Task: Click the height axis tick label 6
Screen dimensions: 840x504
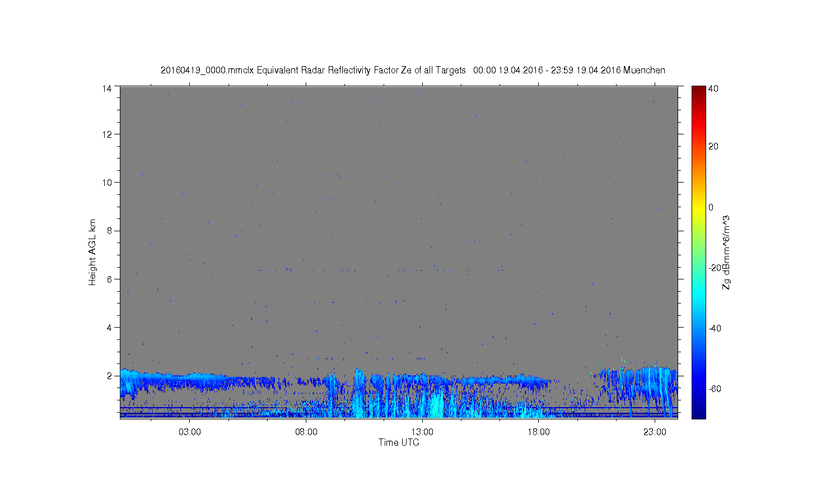Action: [109, 279]
